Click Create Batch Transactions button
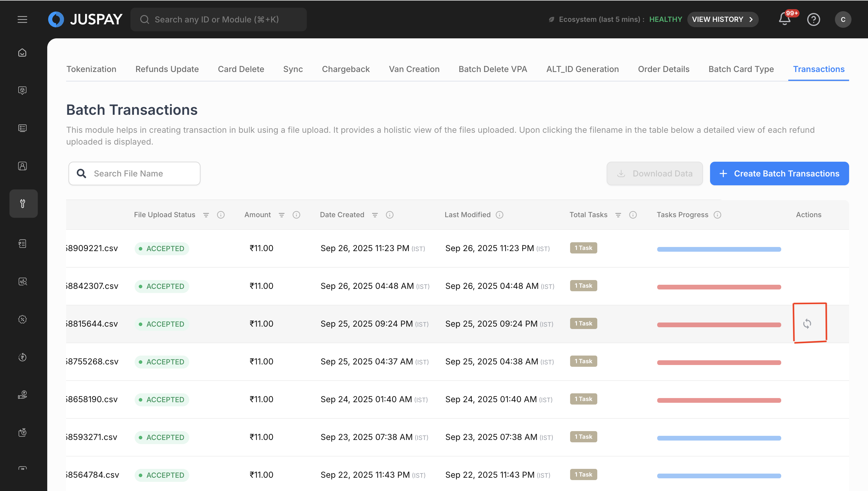The width and height of the screenshot is (868, 491). [x=779, y=173]
